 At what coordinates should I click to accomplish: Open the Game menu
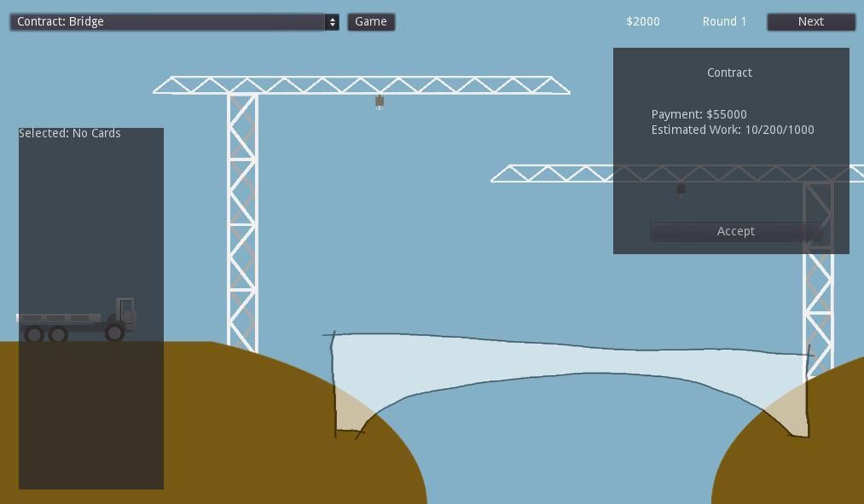pos(371,21)
